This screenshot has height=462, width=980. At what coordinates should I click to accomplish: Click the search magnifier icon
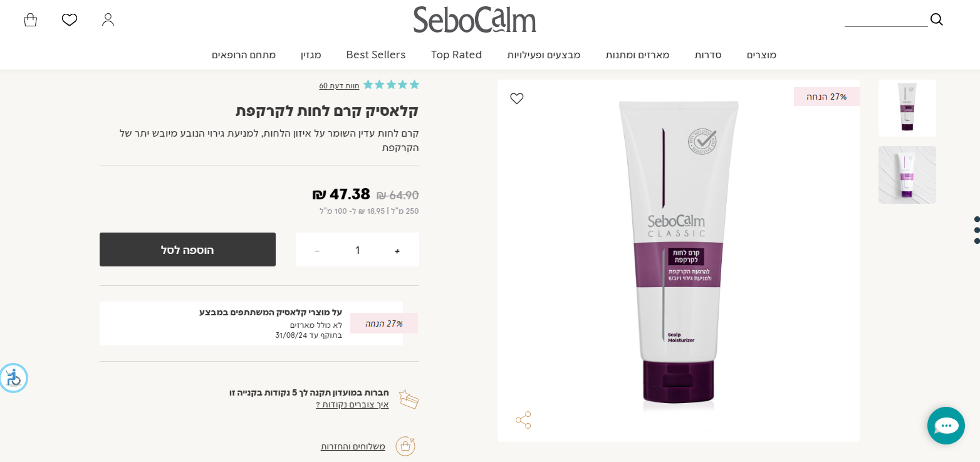tap(937, 19)
